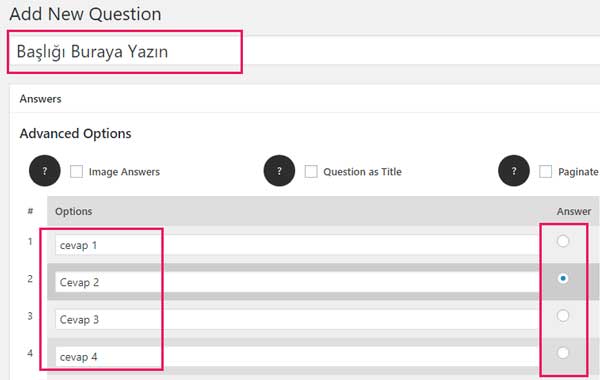
Task: Click the 'cevap 4' option input
Action: [297, 356]
